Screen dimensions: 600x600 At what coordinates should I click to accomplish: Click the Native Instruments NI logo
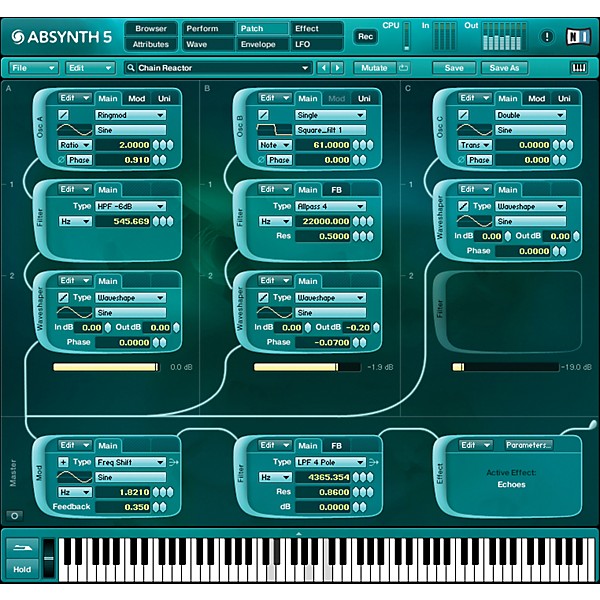click(578, 37)
